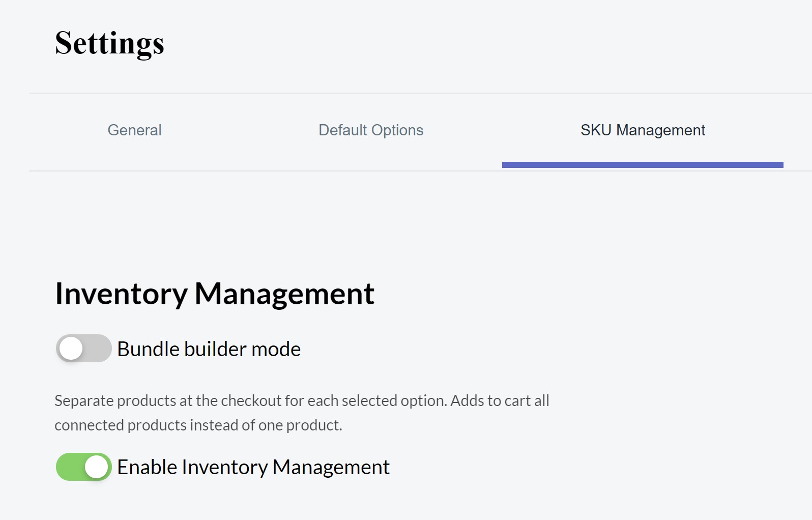Turn on Bundle builder mode switch
812x520 pixels.
(x=83, y=349)
